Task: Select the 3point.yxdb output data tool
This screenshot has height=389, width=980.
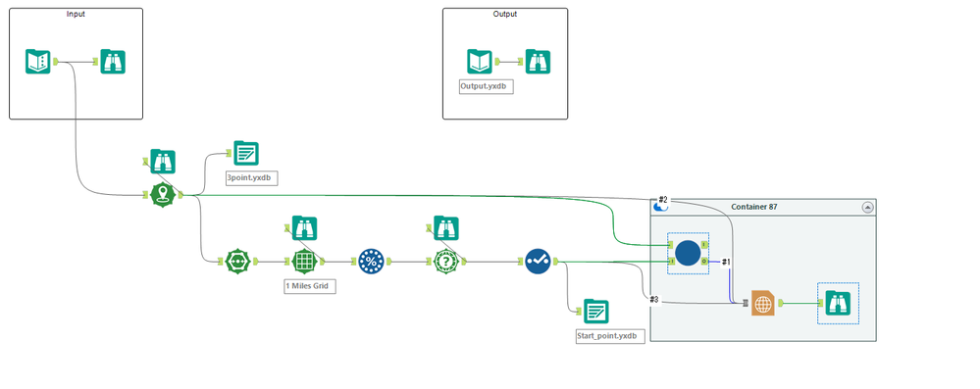Action: coord(246,154)
